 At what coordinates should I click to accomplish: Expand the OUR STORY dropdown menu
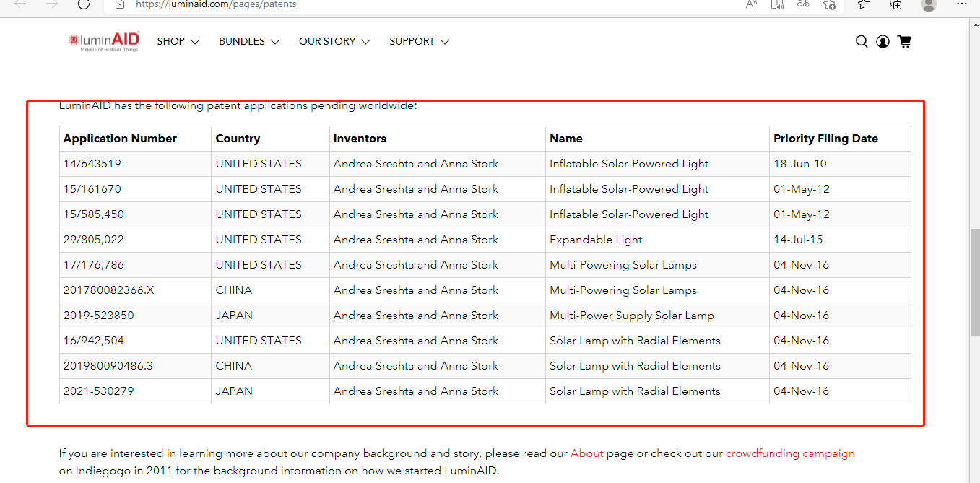[x=334, y=42]
